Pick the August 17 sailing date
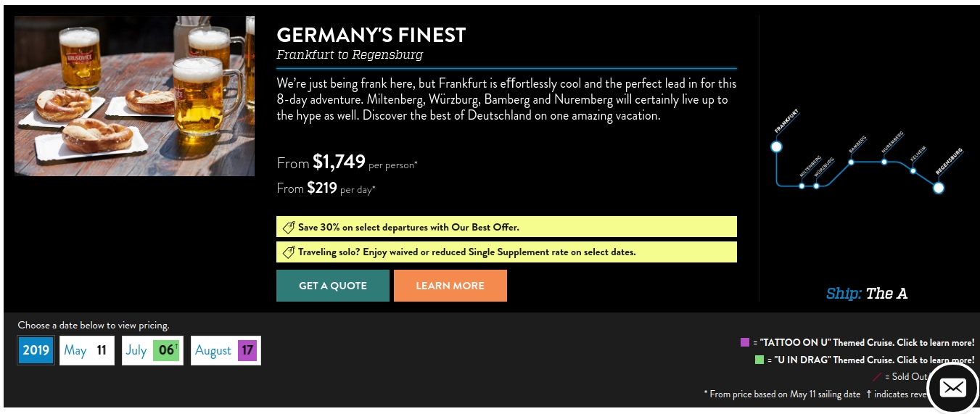This screenshot has width=980, height=414. 226,350
